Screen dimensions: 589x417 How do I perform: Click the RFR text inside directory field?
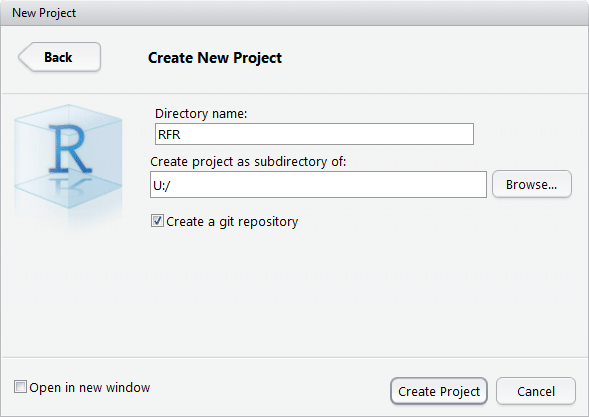coord(169,134)
